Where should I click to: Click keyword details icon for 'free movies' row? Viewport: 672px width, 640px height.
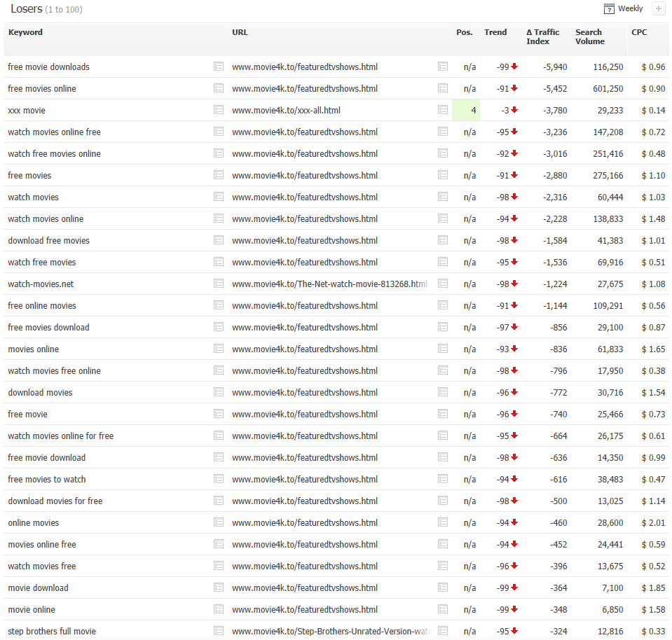click(219, 175)
